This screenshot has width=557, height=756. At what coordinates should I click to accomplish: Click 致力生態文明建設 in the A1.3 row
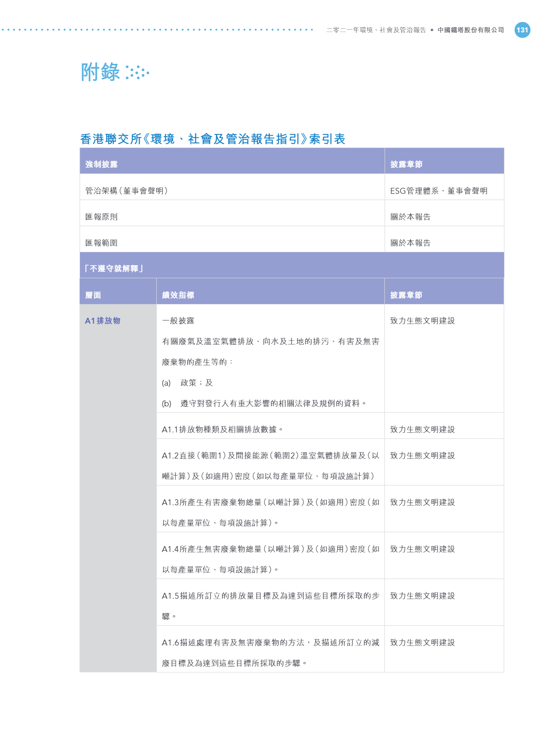pos(422,502)
